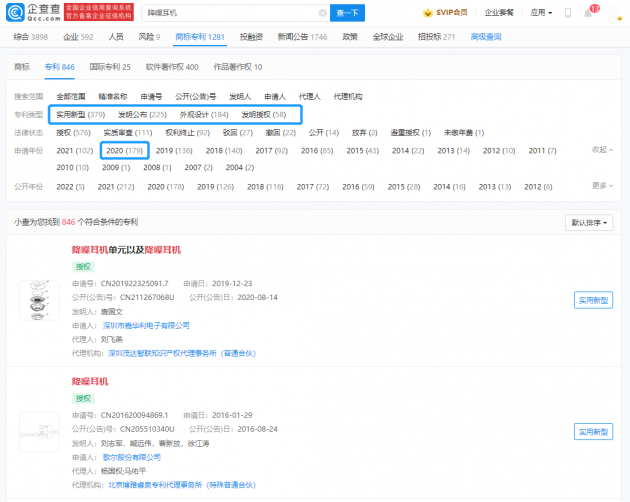The height and width of the screenshot is (502, 630).
Task: Filter by legal status 权利终止 (92)
Action: [188, 133]
